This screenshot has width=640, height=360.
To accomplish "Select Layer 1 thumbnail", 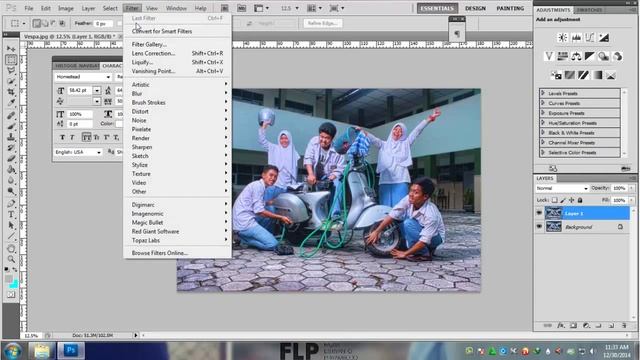I will coord(554,213).
